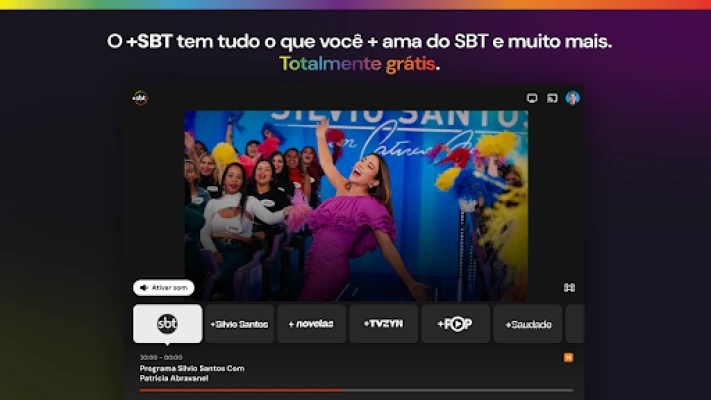Viewport: 711px width, 400px height.
Task: Click the red program progress bar
Action: click(356, 390)
